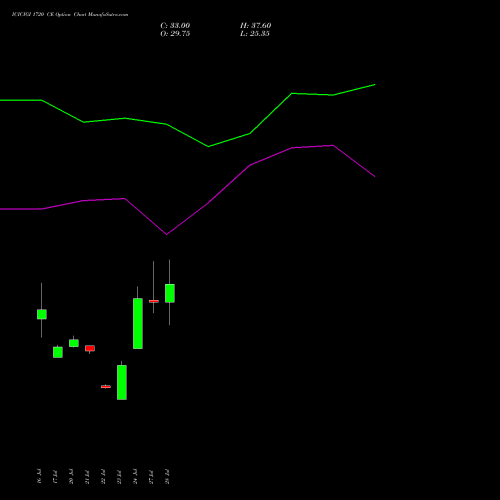
Task: Select the 28 Jul date label
Action: tap(167, 476)
